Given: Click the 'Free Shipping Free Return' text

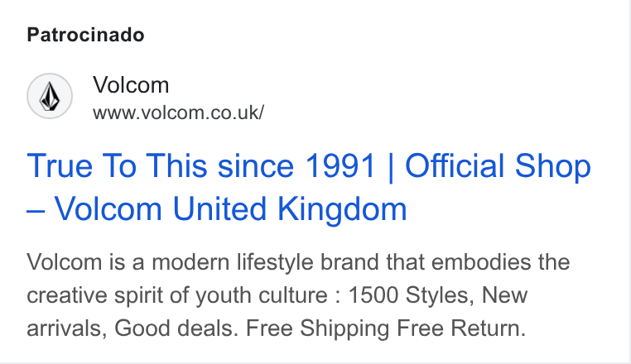Looking at the screenshot, I should pyautogui.click(x=386, y=328).
